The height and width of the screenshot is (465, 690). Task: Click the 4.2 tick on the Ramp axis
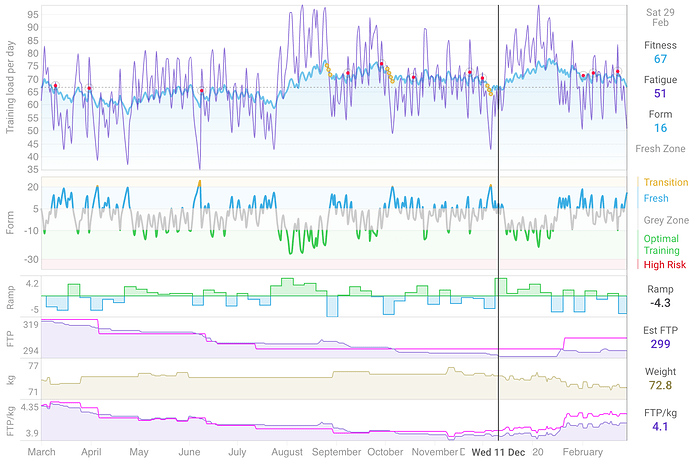[32, 284]
